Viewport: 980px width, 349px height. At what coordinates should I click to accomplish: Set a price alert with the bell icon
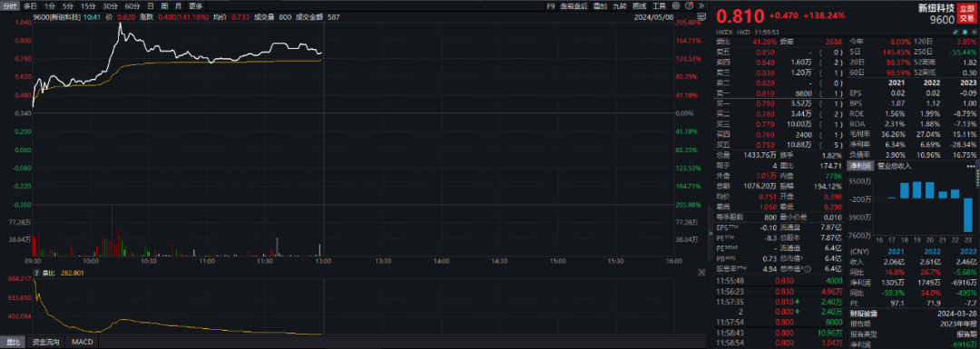tap(965, 32)
